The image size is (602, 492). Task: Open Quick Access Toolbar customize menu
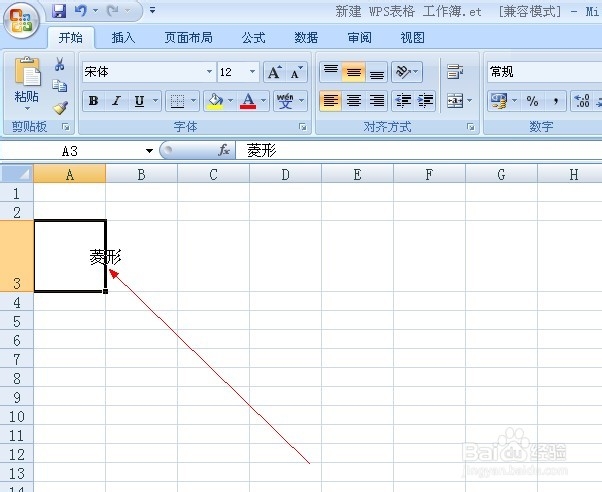pos(152,11)
